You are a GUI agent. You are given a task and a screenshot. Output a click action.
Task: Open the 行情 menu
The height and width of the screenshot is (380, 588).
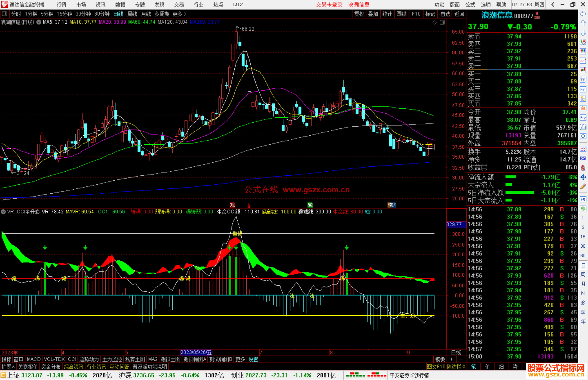(x=61, y=4)
